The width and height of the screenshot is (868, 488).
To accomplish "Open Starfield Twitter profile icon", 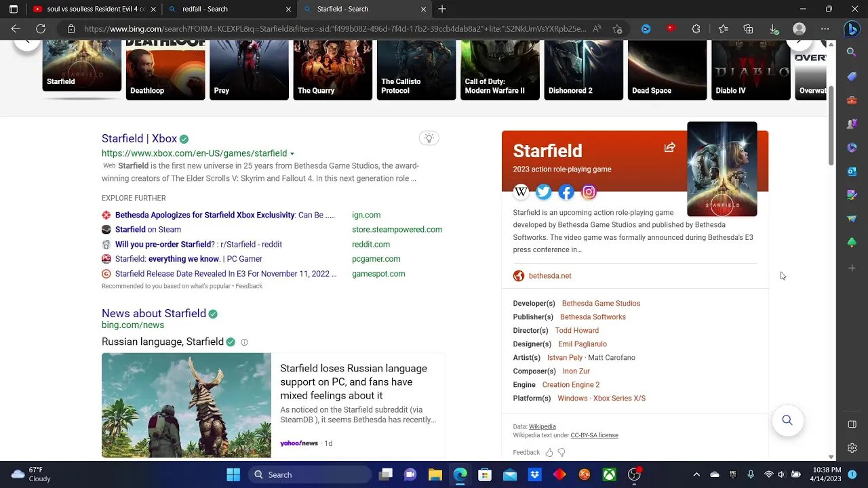I will click(x=543, y=192).
